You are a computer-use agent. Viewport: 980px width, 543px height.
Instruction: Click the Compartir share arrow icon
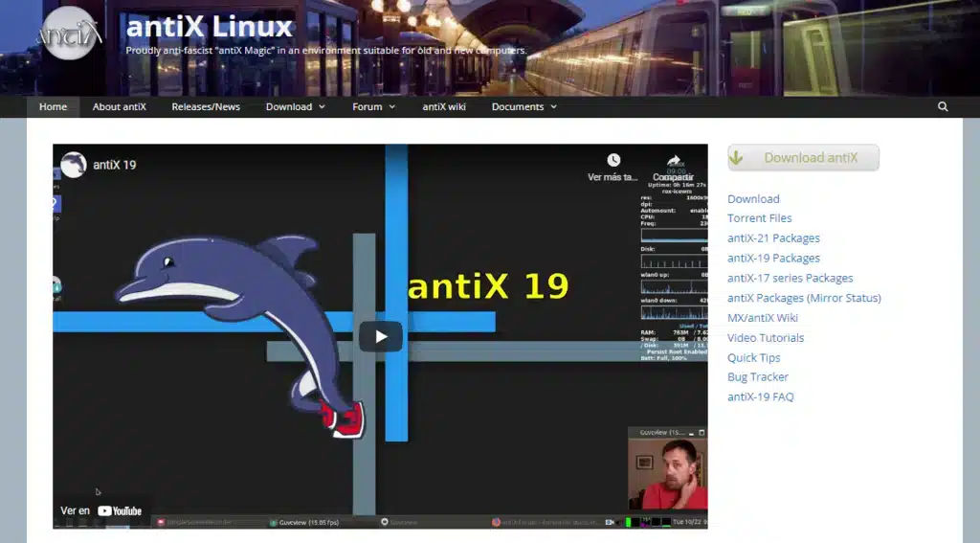[673, 162]
